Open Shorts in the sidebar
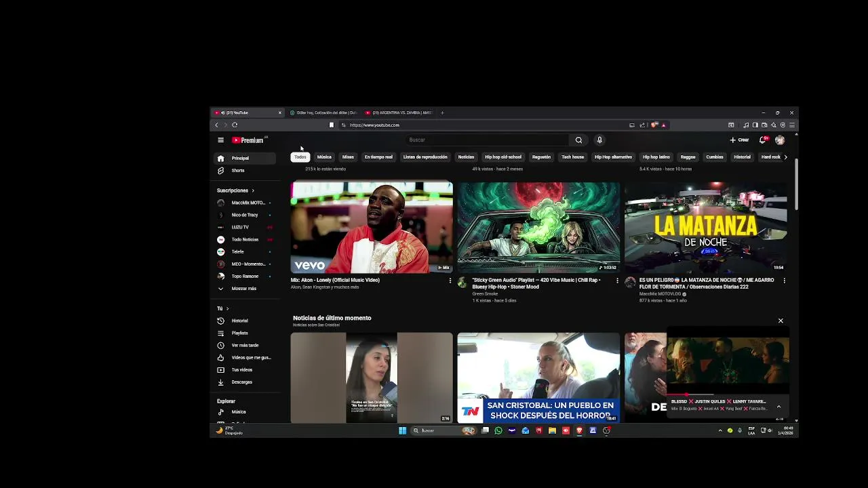 coord(244,170)
